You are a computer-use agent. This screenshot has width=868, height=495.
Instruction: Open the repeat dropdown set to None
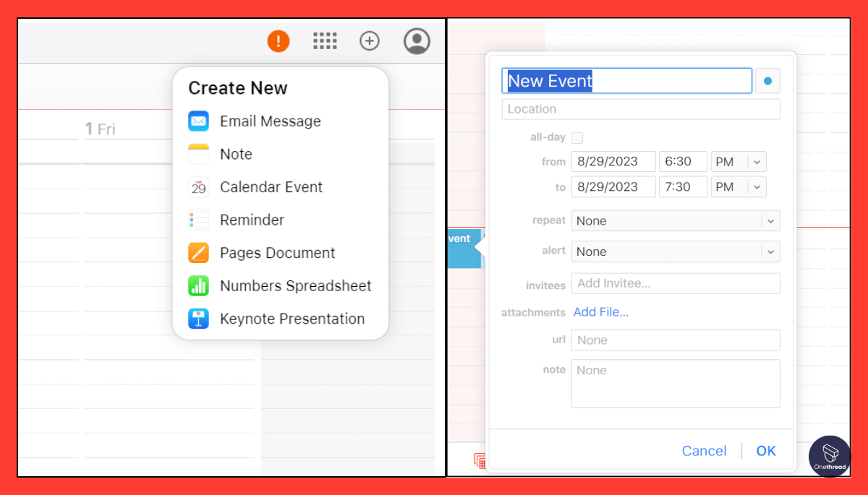(x=675, y=220)
